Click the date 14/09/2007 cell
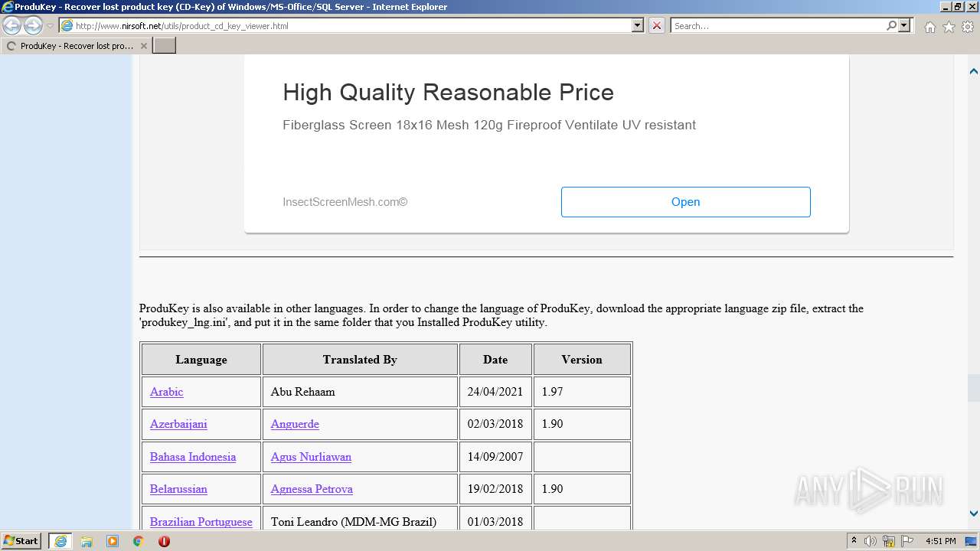 pos(495,457)
